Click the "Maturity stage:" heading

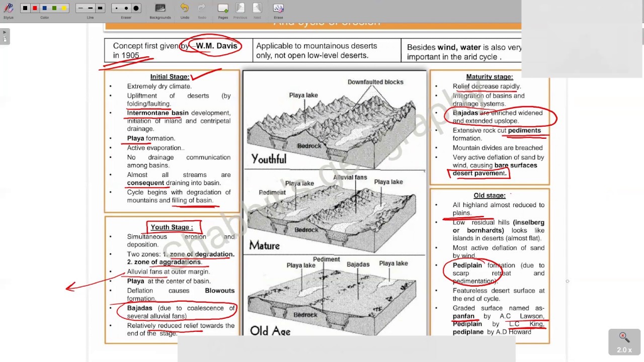[490, 77]
